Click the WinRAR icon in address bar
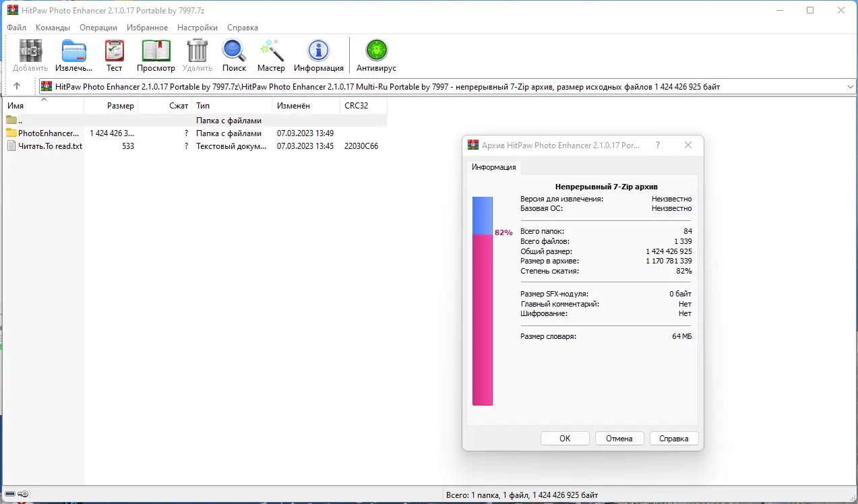 coord(47,86)
